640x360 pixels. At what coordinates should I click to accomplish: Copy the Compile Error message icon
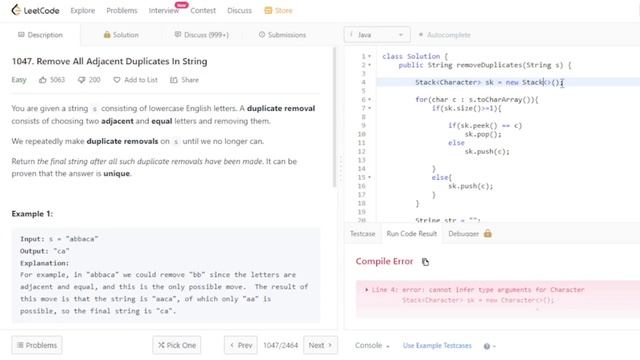coord(425,262)
